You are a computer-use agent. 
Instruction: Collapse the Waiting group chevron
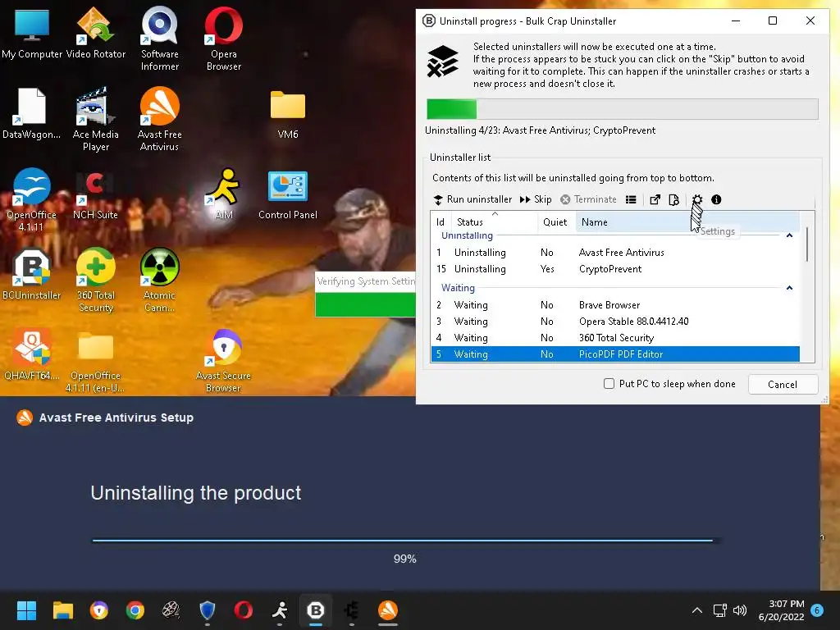click(789, 288)
